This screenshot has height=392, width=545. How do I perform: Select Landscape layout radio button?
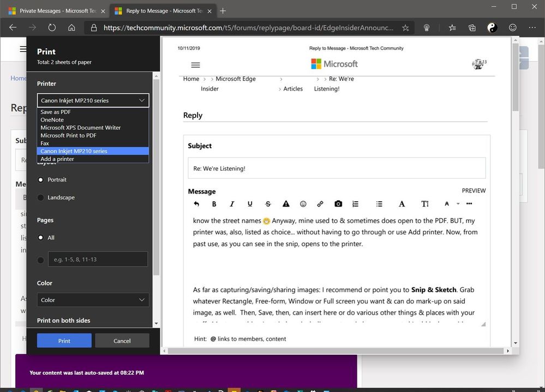41,197
